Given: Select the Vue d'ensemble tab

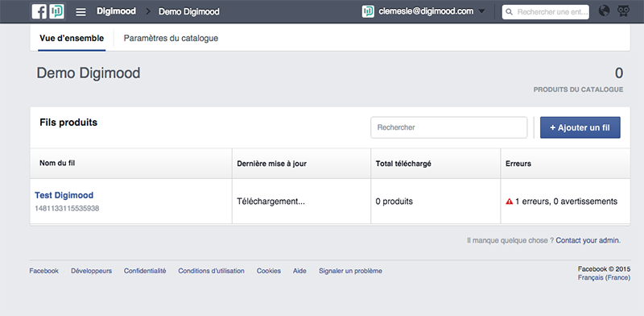Looking at the screenshot, I should click(72, 38).
